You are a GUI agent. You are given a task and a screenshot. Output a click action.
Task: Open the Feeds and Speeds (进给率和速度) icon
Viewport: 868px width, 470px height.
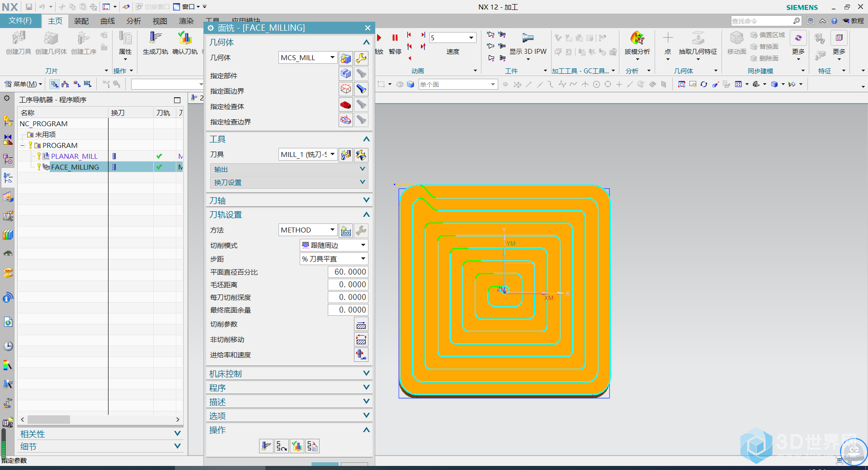[361, 355]
